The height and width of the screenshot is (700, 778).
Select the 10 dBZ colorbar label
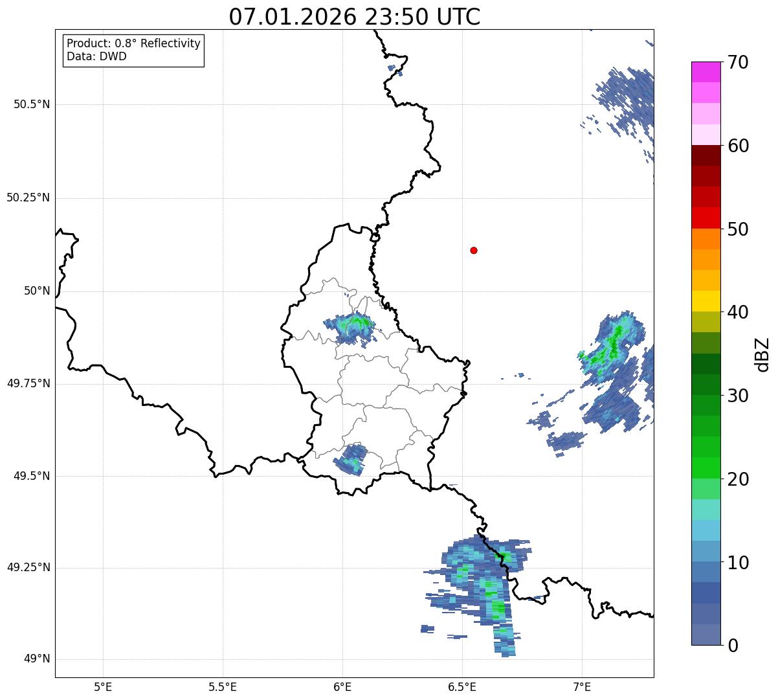[x=739, y=563]
